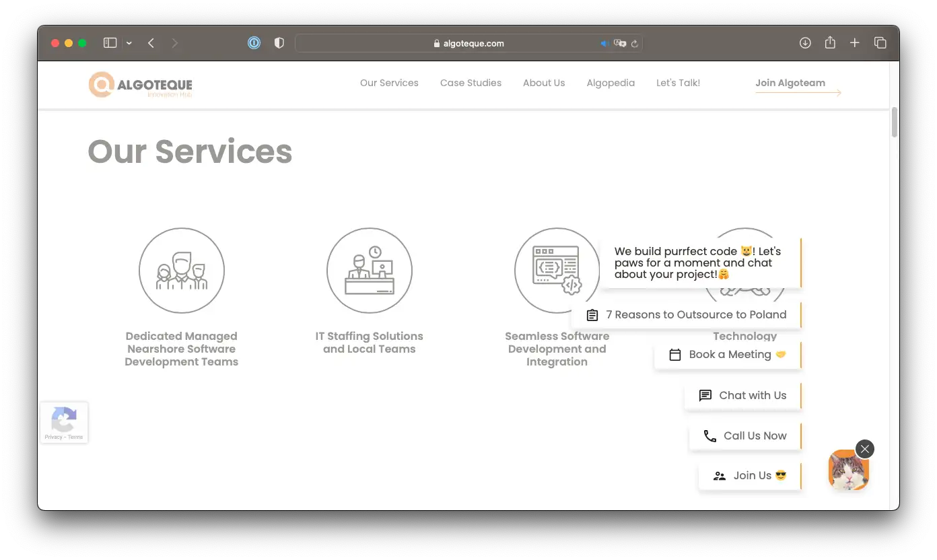Click the Book a Meeting button
This screenshot has width=937, height=560.
click(x=728, y=355)
